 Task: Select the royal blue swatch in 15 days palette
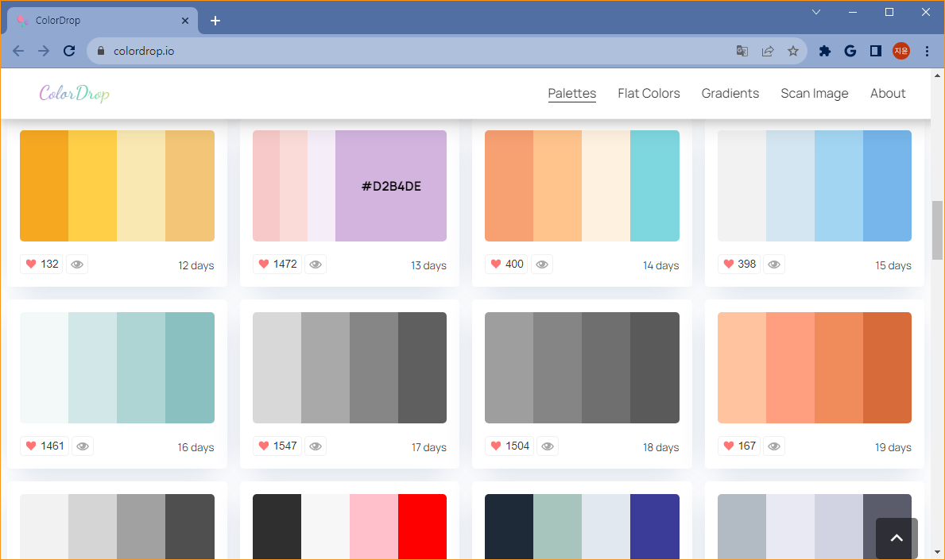coord(887,186)
